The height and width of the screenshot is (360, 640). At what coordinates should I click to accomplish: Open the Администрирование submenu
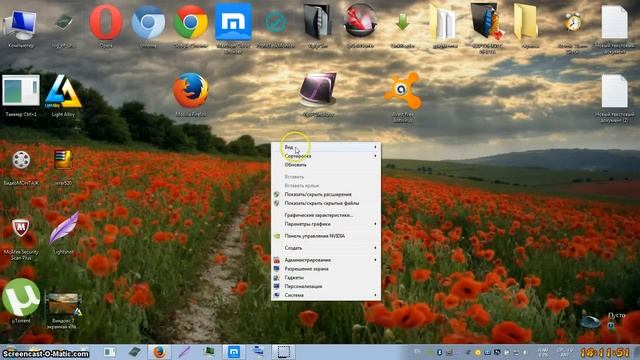click(326, 260)
